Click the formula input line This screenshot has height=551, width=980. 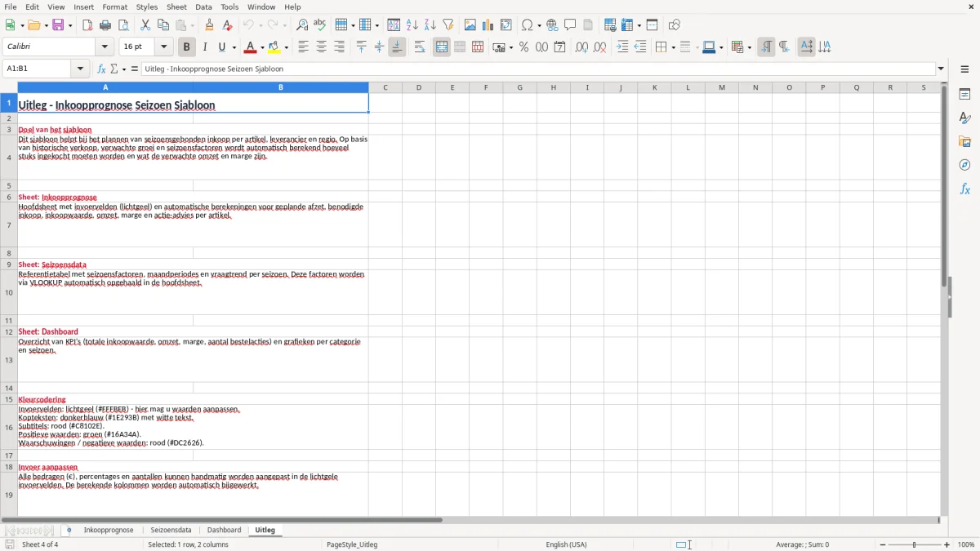[x=538, y=69]
